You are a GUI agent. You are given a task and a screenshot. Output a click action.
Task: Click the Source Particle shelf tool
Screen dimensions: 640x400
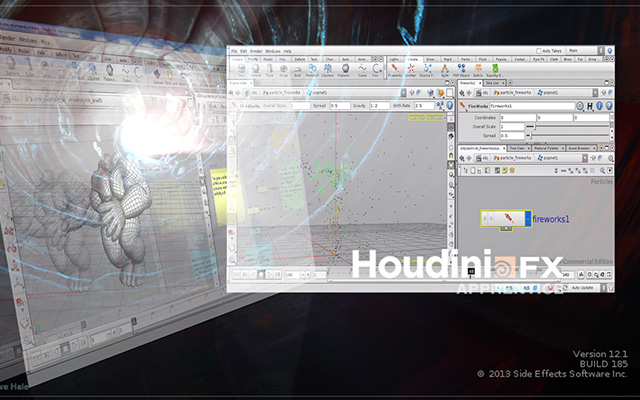coord(427,70)
